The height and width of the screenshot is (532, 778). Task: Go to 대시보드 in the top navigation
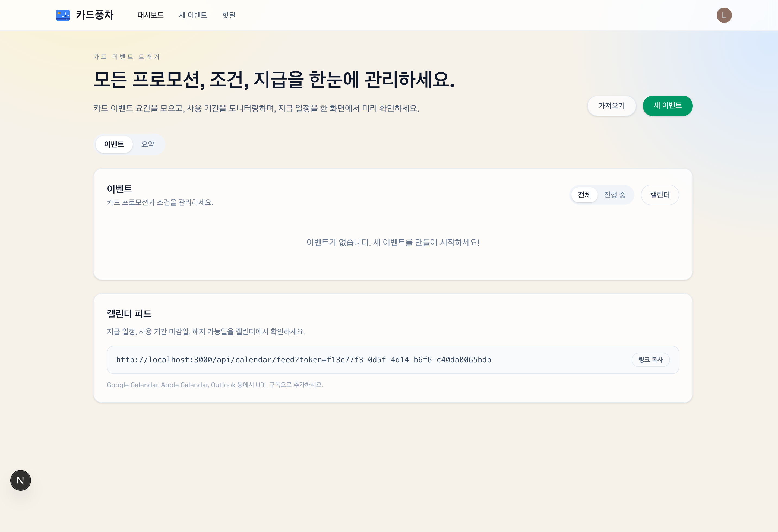150,15
